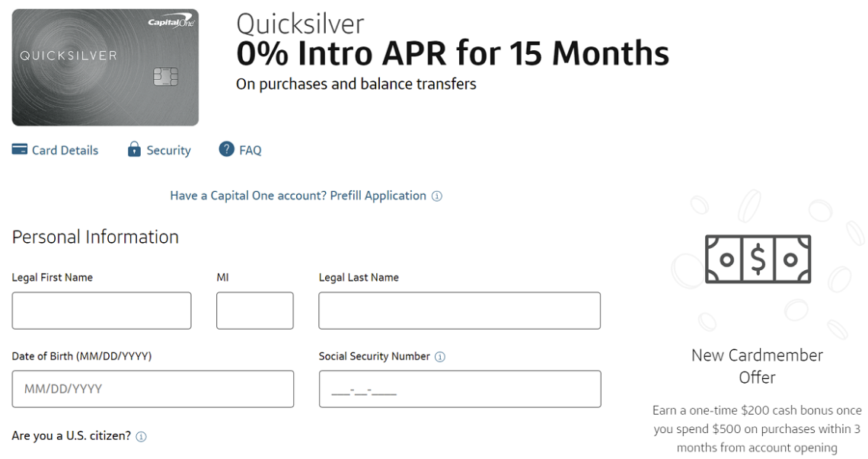This screenshot has width=868, height=459.
Task: Open the Prefill Application info icon
Action: click(x=436, y=196)
